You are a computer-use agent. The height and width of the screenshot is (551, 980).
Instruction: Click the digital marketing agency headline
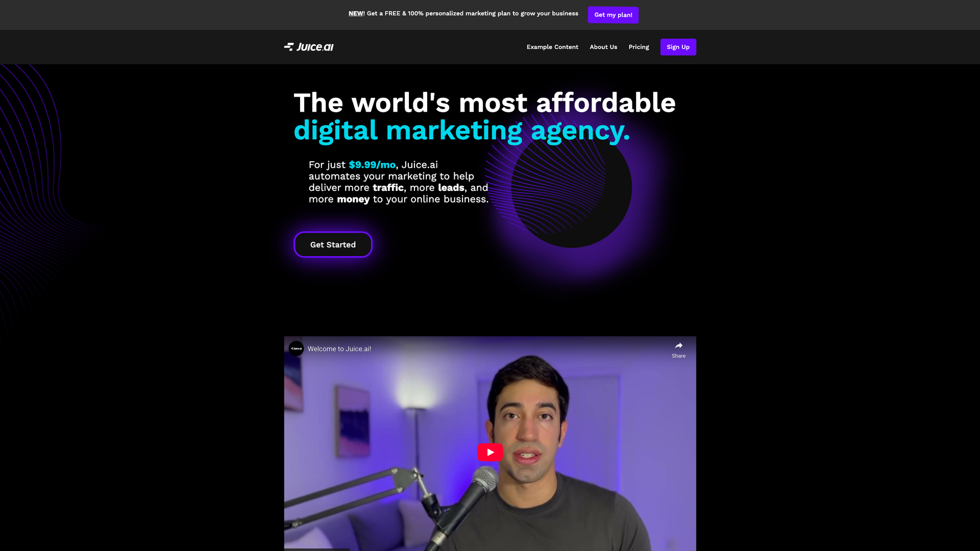coord(462,131)
